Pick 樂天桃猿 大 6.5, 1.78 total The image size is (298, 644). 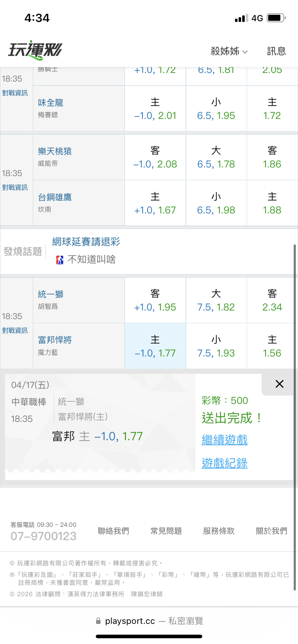(216, 157)
